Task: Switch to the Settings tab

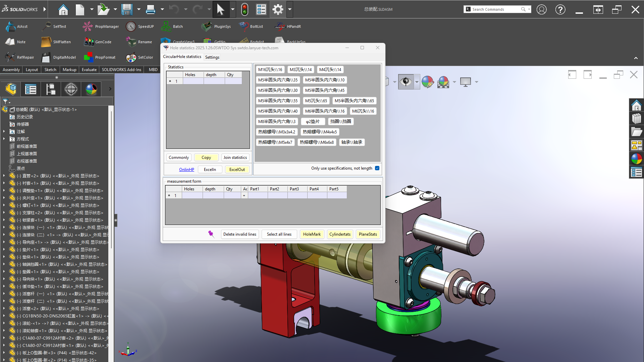Action: tap(212, 57)
